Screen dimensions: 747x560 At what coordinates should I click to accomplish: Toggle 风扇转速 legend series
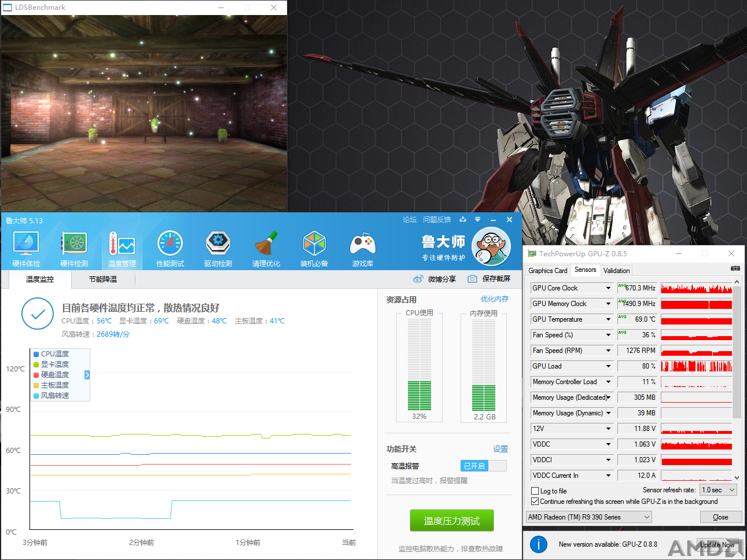[x=51, y=396]
